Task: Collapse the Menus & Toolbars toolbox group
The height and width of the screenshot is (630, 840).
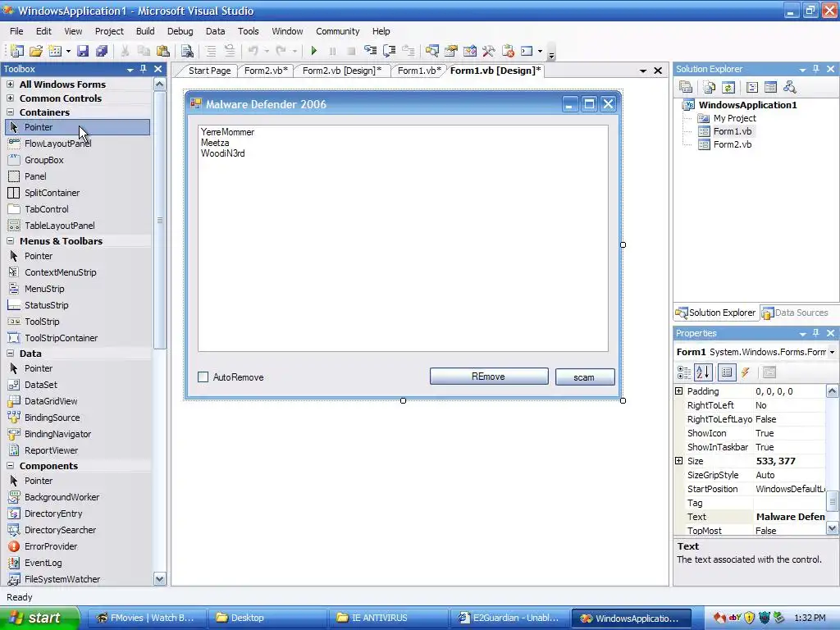Action: pyautogui.click(x=10, y=241)
